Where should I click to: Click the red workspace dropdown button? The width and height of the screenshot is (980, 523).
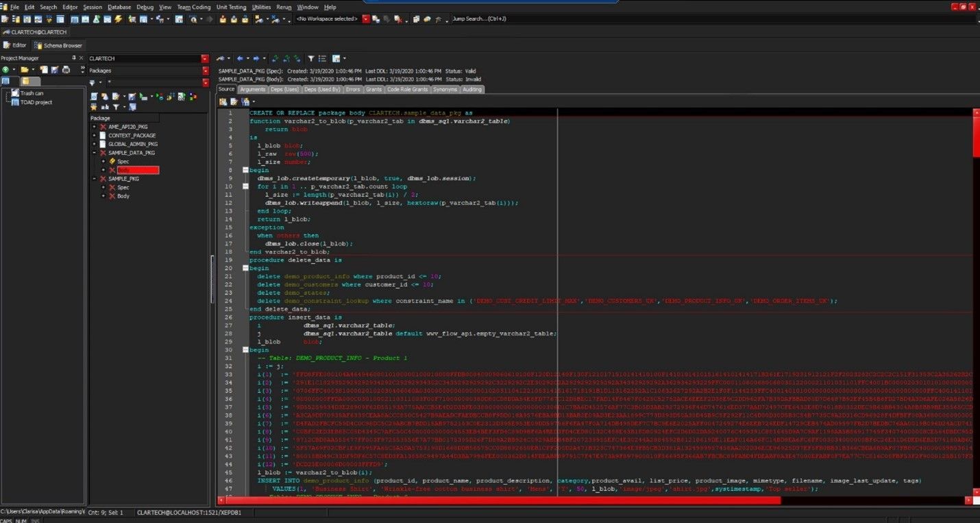[x=366, y=19]
